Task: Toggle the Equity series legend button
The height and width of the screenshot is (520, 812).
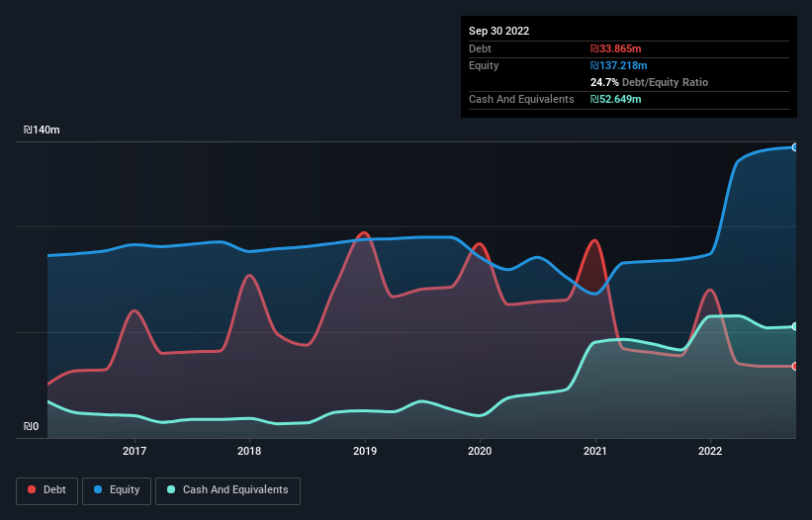Action: point(117,490)
